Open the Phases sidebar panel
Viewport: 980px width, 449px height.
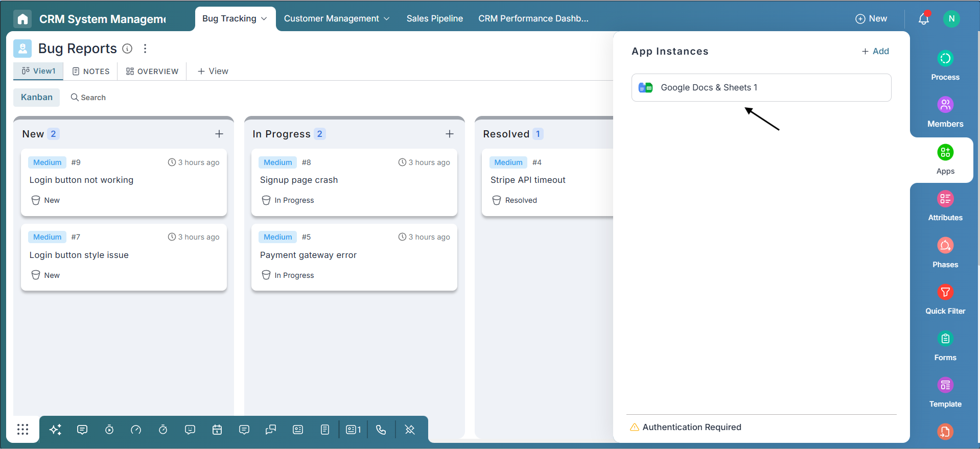pos(945,253)
